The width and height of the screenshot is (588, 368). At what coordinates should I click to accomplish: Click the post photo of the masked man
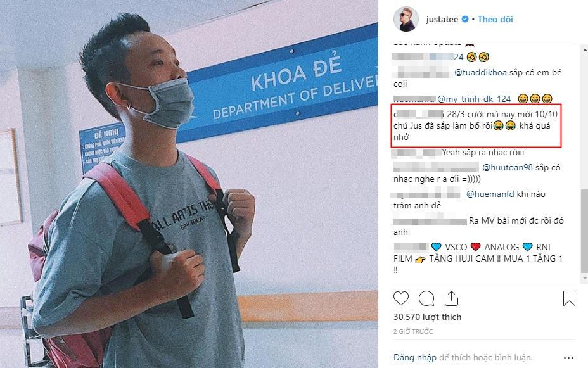(189, 184)
